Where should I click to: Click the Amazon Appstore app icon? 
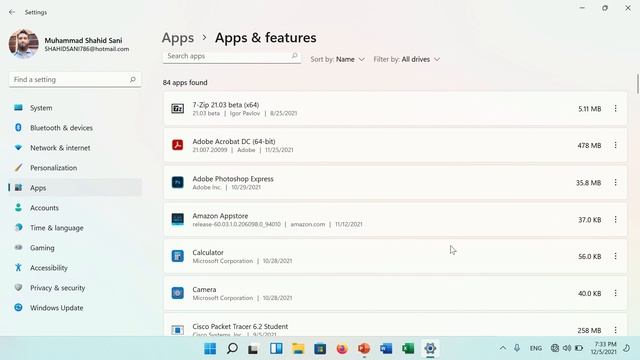[x=178, y=219]
